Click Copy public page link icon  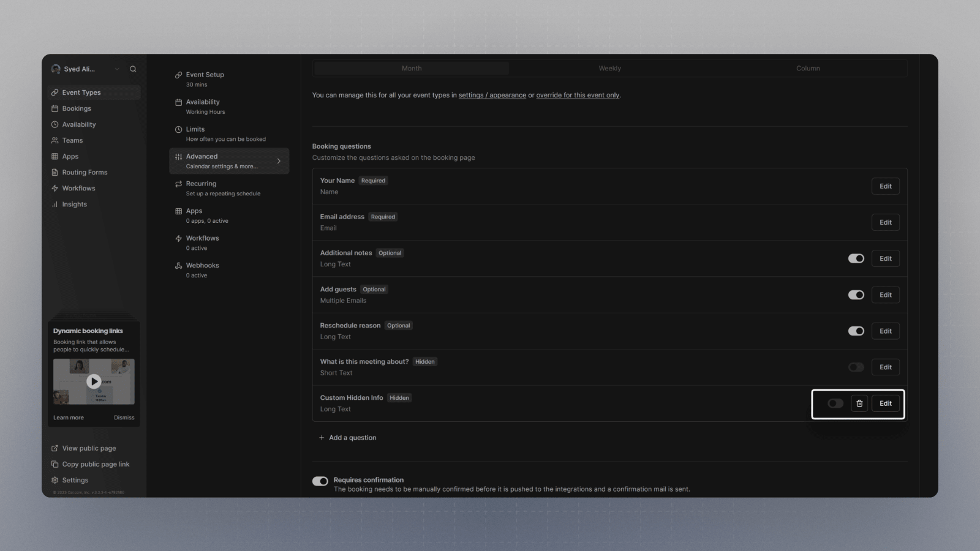[x=55, y=464]
